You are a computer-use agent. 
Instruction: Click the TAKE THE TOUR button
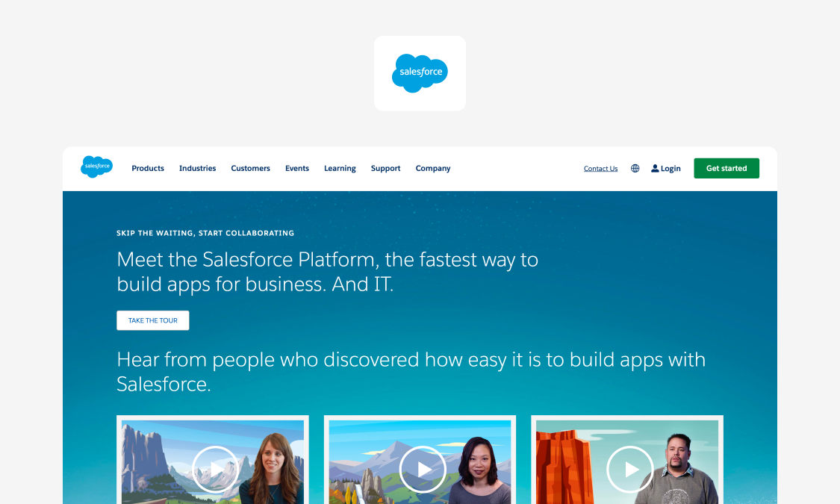coord(152,320)
